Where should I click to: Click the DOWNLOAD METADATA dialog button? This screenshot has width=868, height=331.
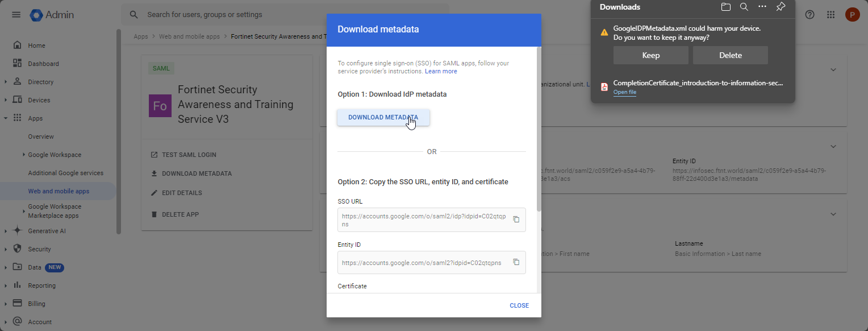click(383, 117)
